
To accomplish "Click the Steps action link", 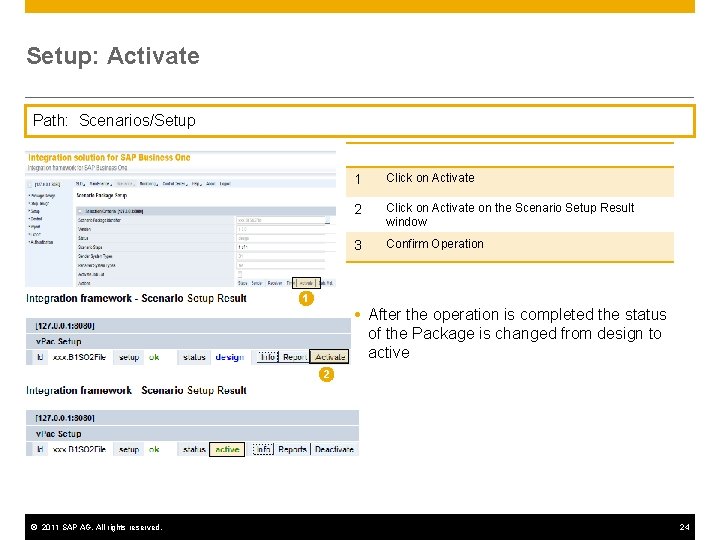I will click(x=242, y=283).
